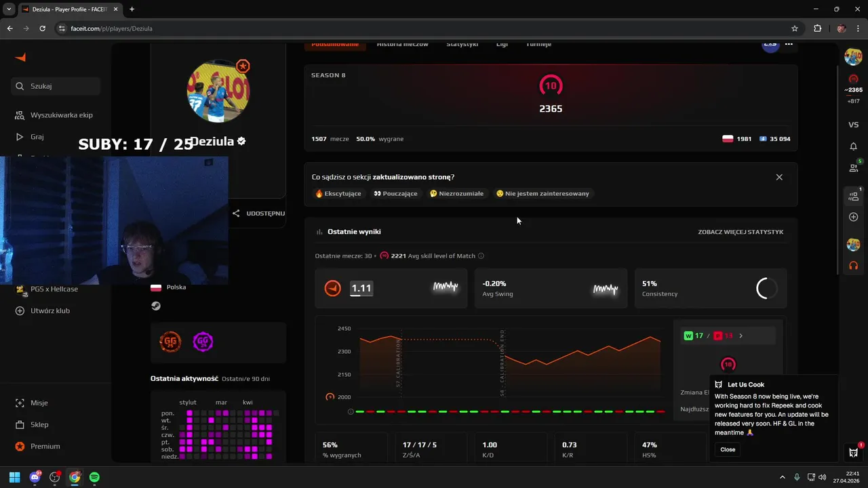868x488 pixels.
Task: Close the feedback survey banner
Action: [779, 177]
